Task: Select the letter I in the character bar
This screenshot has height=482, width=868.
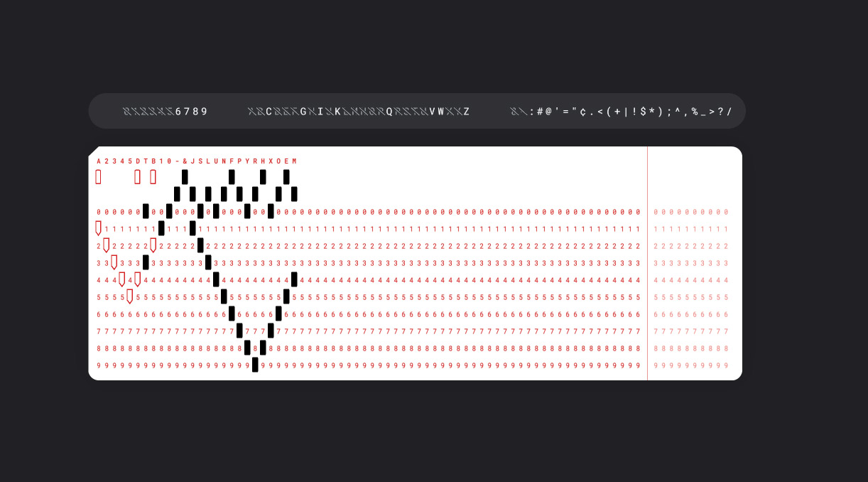Action: click(320, 112)
